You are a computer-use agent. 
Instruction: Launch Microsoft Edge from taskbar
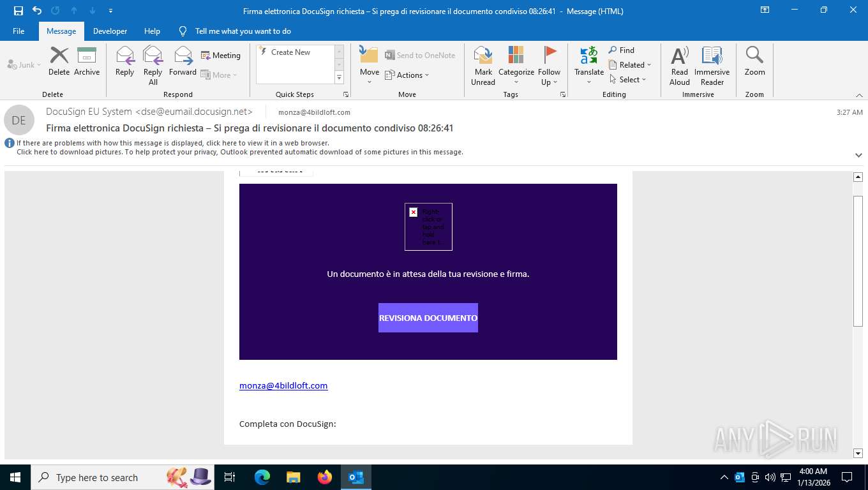pyautogui.click(x=262, y=477)
